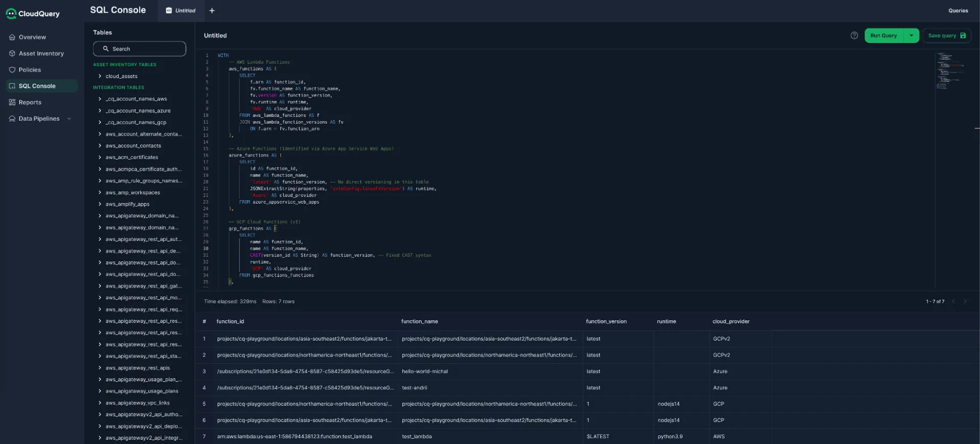The height and width of the screenshot is (444, 980).
Task: Expand cloud_assets table
Action: pos(100,76)
